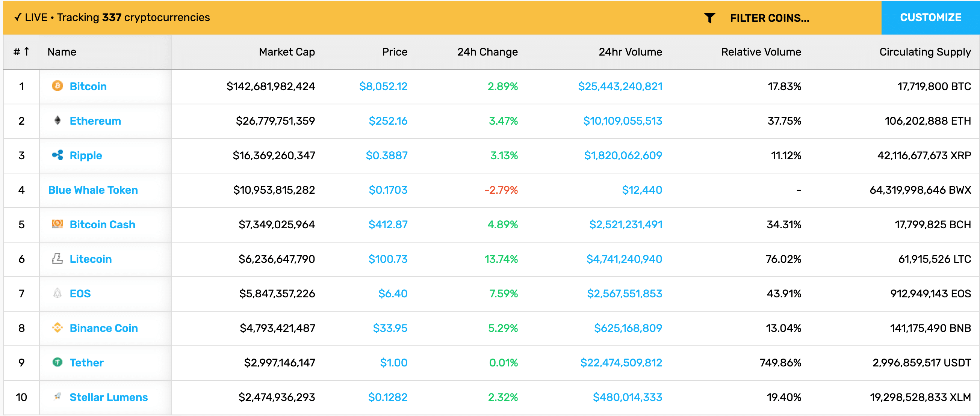This screenshot has height=416, width=980.
Task: Click Blue Whale Token volume $12,440
Action: (642, 190)
